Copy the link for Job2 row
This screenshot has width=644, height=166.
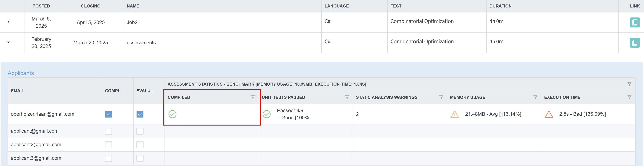click(635, 22)
